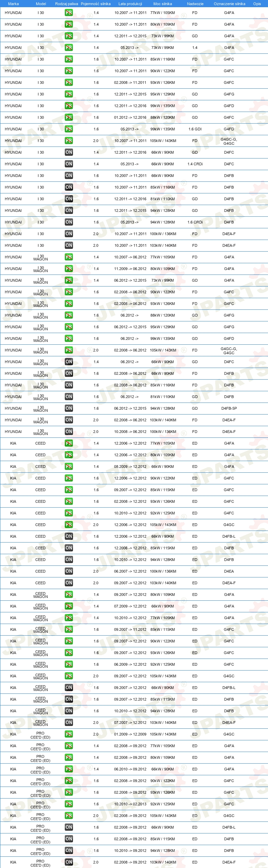This screenshot has height=868, width=268.
Task: Click G4GC-G, G4GC code in I 30 Wagon row
Action: (x=229, y=350)
